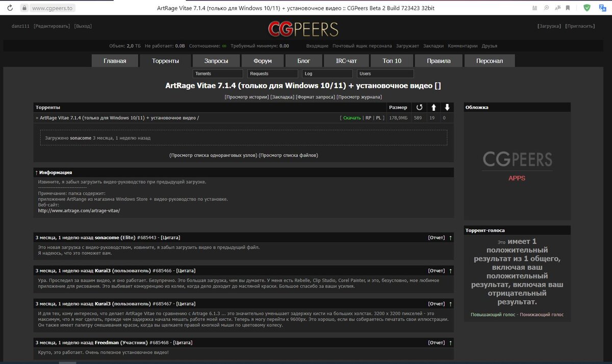Image resolution: width=612 pixels, height=364 pixels.
Task: Click Цитата on comment #685466
Action: point(185,270)
